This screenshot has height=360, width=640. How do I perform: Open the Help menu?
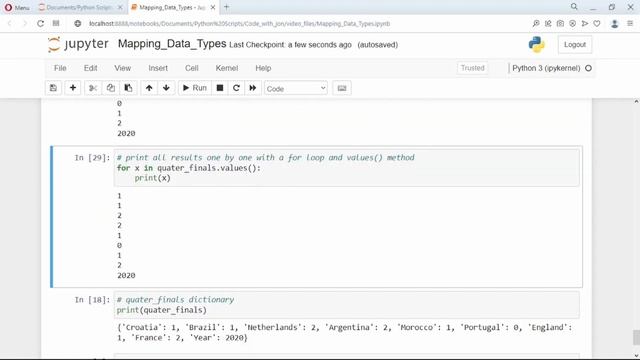coord(263,68)
